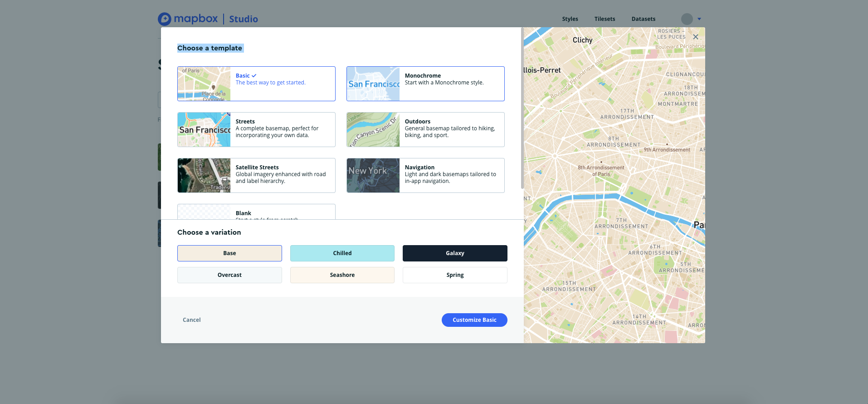Screen dimensions: 868x404
Task: Open the Styles tab
Action: tap(570, 19)
